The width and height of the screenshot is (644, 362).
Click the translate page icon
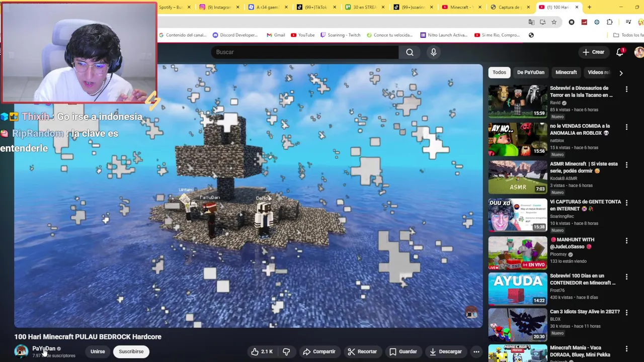point(531,22)
